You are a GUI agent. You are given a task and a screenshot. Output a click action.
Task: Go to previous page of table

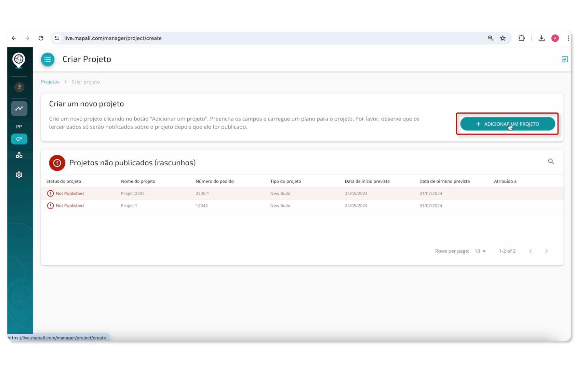pyautogui.click(x=530, y=251)
